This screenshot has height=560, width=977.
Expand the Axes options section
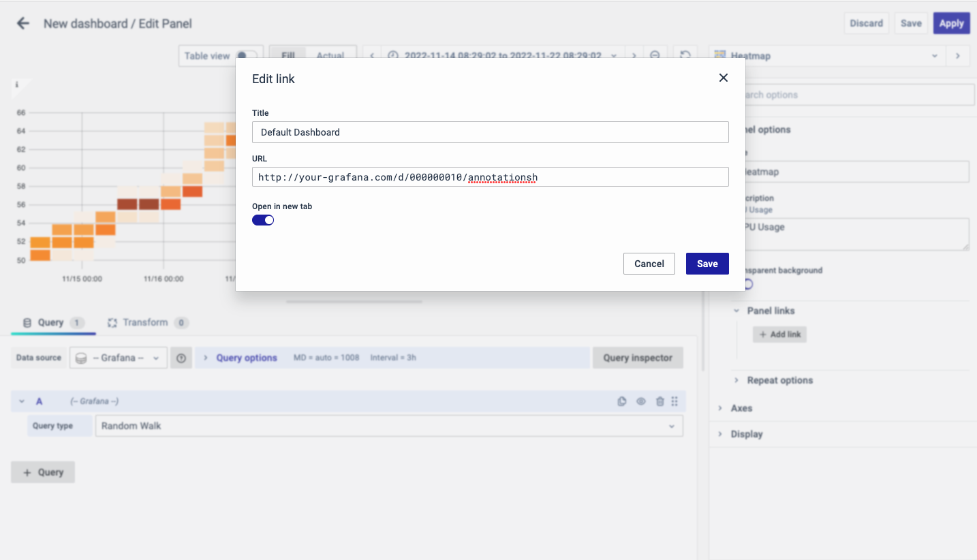(741, 408)
